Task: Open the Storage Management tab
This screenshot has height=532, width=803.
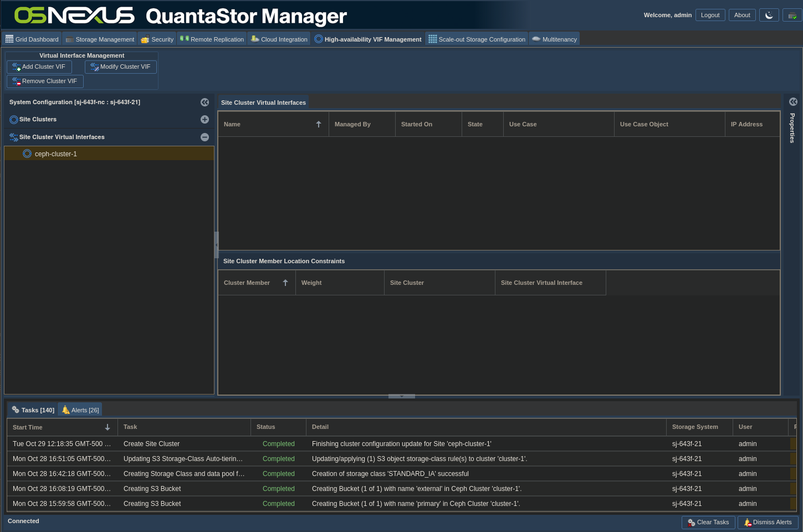Action: coord(100,39)
